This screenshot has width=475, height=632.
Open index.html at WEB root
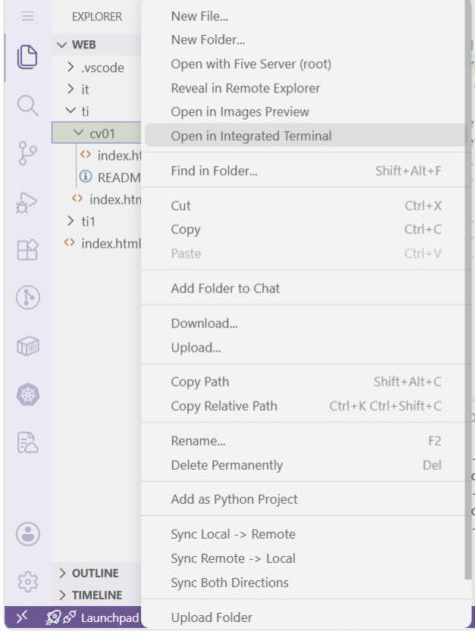click(x=102, y=243)
